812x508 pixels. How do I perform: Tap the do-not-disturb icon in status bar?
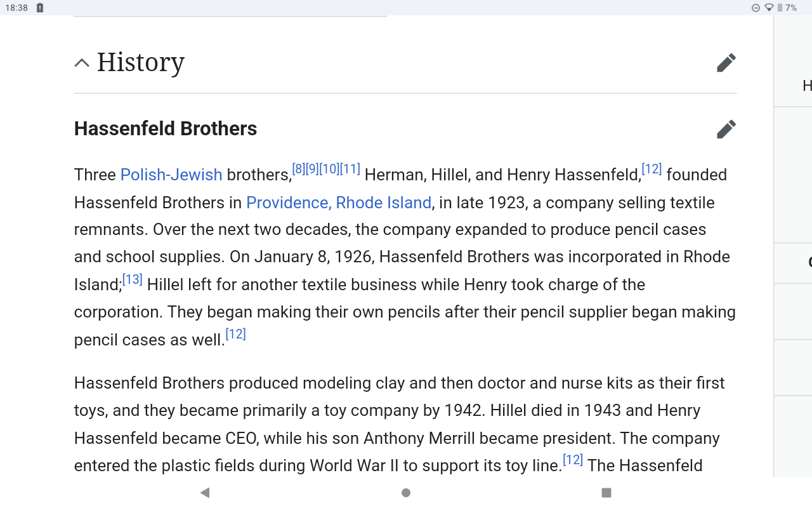756,8
